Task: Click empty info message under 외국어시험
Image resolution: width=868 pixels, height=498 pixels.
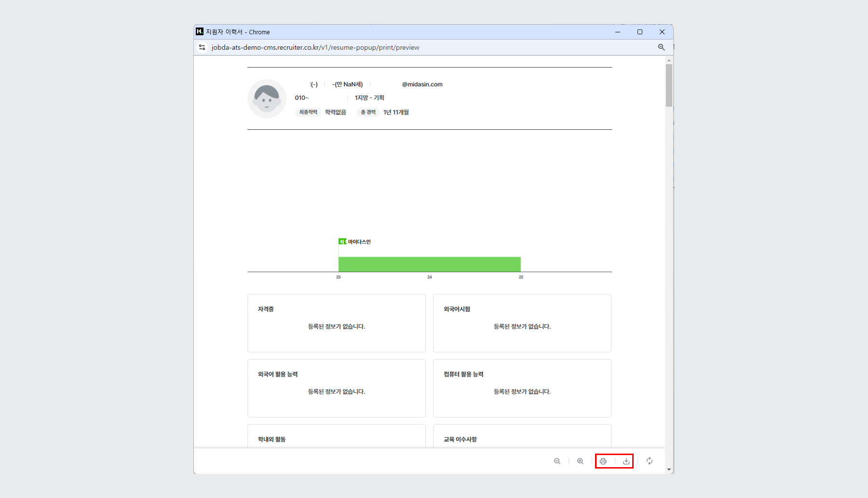Action: 522,327
